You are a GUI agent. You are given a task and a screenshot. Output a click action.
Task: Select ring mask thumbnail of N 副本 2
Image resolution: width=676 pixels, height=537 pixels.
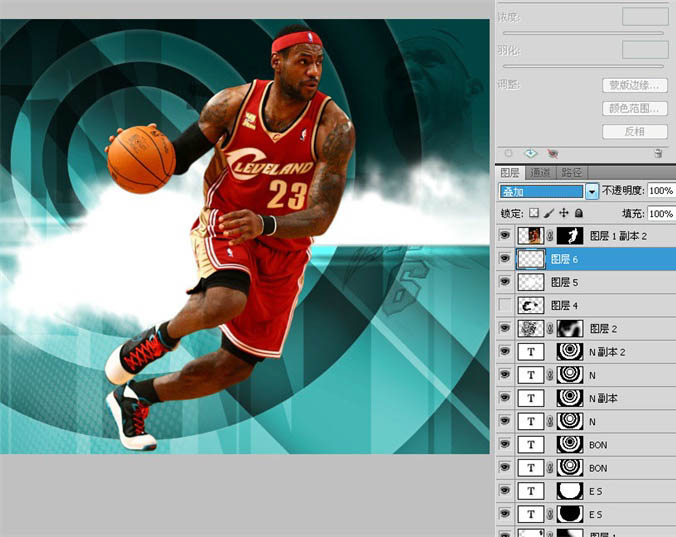click(570, 352)
